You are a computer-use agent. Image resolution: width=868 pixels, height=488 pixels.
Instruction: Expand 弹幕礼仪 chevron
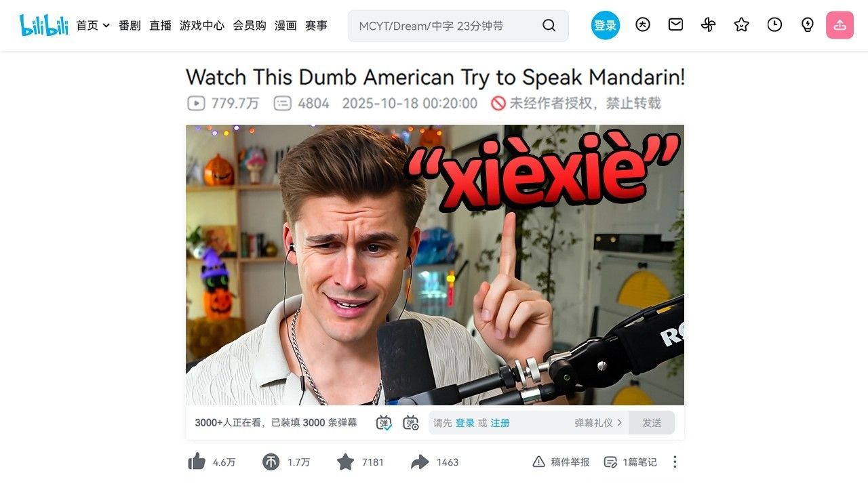point(619,422)
